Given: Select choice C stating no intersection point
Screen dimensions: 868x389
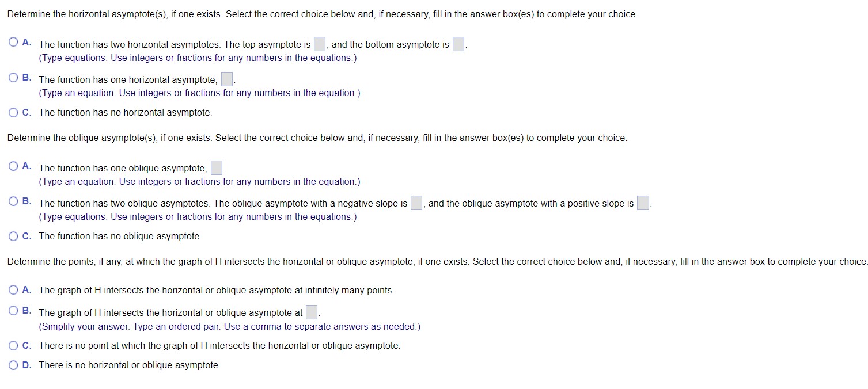Looking at the screenshot, I should point(13,345).
